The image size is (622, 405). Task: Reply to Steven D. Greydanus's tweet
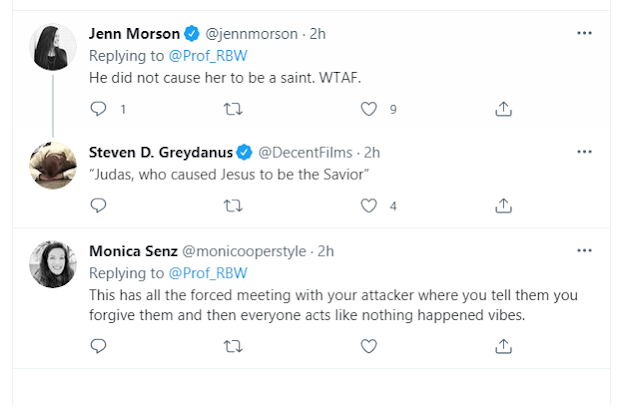coord(98,206)
